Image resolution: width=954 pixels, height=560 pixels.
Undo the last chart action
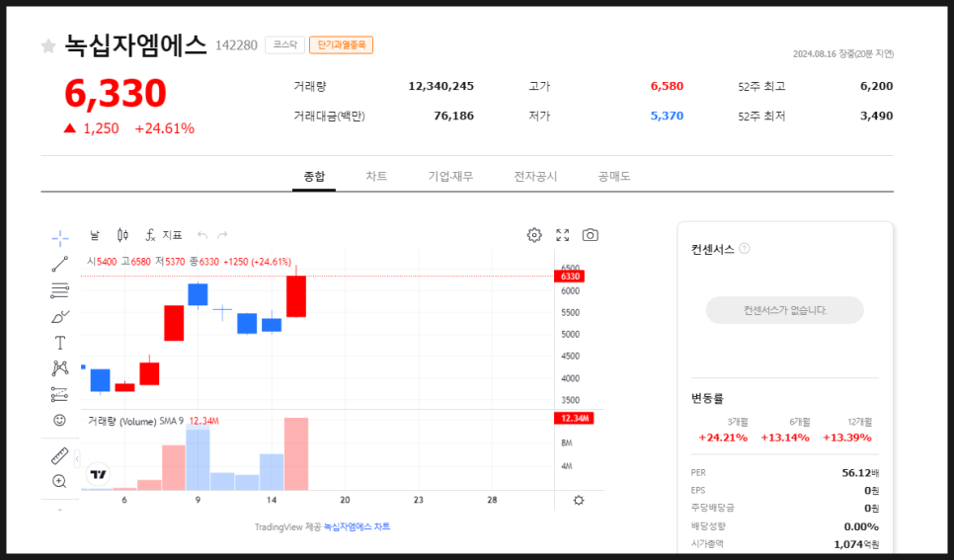point(202,235)
